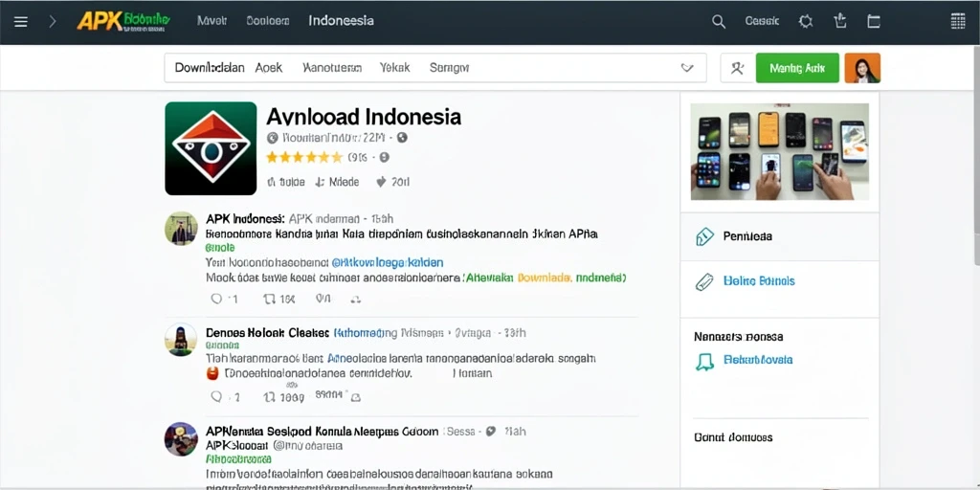The image size is (980, 490).
Task: Expand the dropdown chevron in the filter bar
Action: point(687,68)
